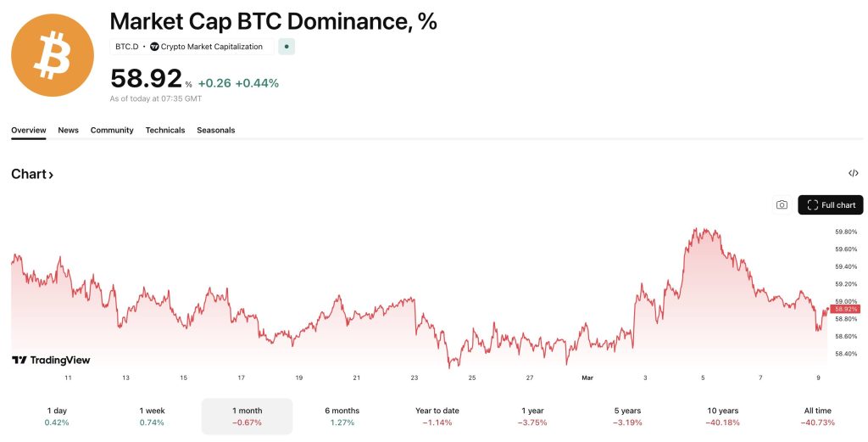868x442 pixels.
Task: Expand the Chart section heading
Action: click(33, 174)
